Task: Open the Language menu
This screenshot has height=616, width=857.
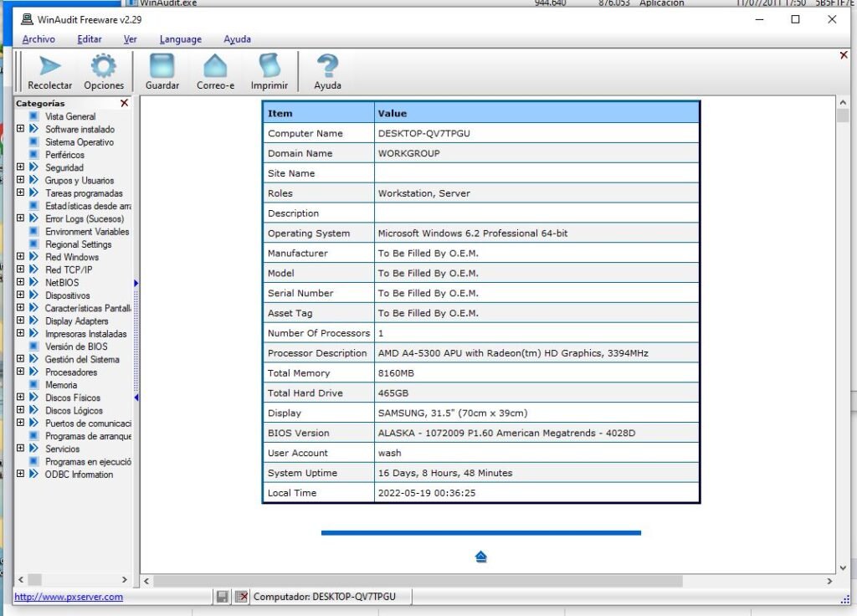Action: tap(181, 39)
